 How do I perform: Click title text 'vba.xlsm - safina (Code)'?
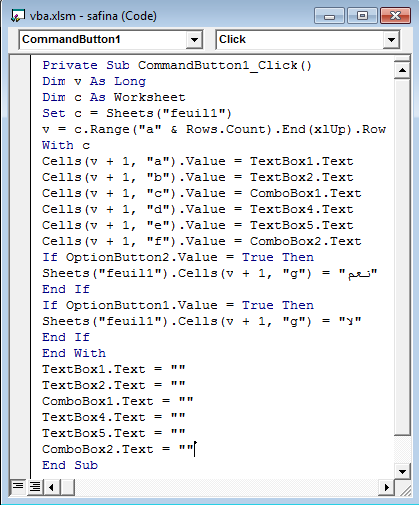point(93,16)
